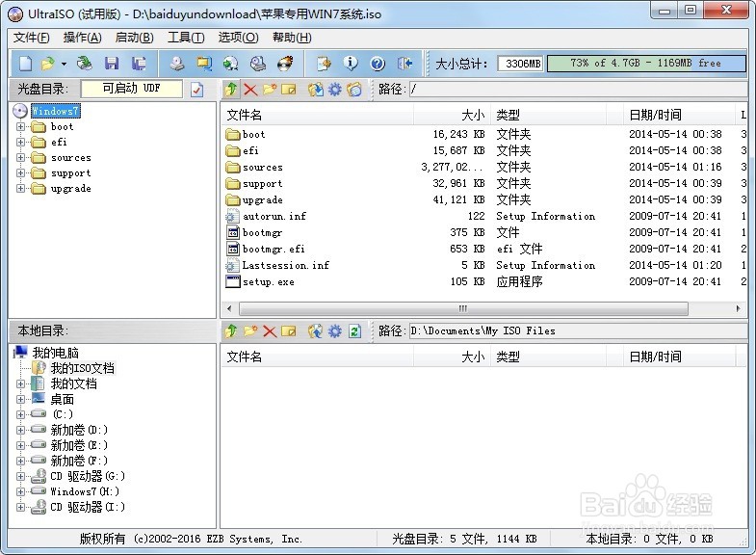Click the Open file folder icon
Viewport: 756px width, 555px height.
coord(48,64)
